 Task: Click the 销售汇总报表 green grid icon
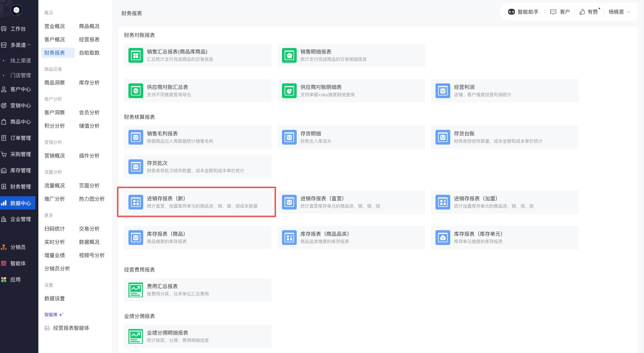coord(136,56)
